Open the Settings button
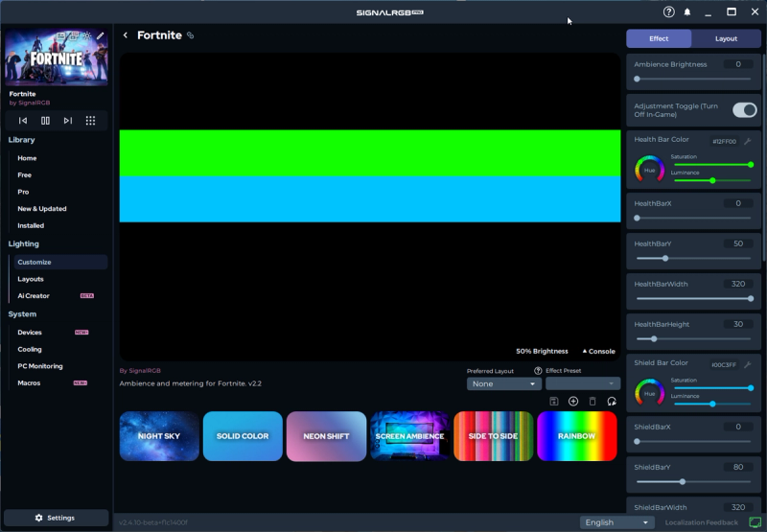This screenshot has width=767, height=532. pyautogui.click(x=55, y=518)
